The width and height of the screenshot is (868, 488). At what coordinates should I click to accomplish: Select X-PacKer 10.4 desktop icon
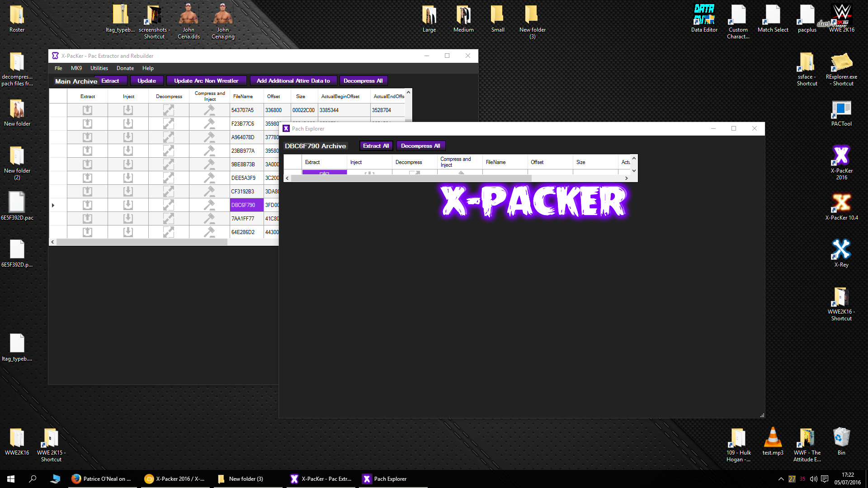click(x=841, y=206)
